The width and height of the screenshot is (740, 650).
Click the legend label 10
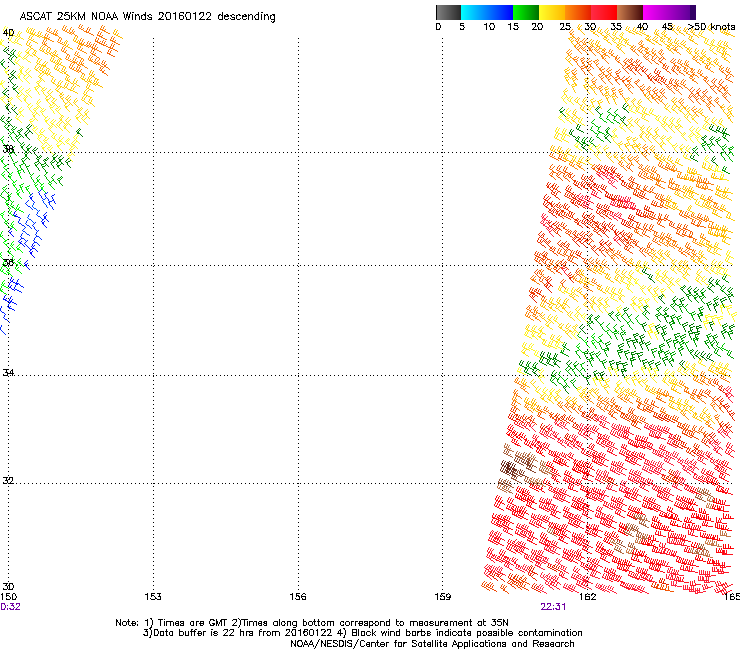pos(489,27)
